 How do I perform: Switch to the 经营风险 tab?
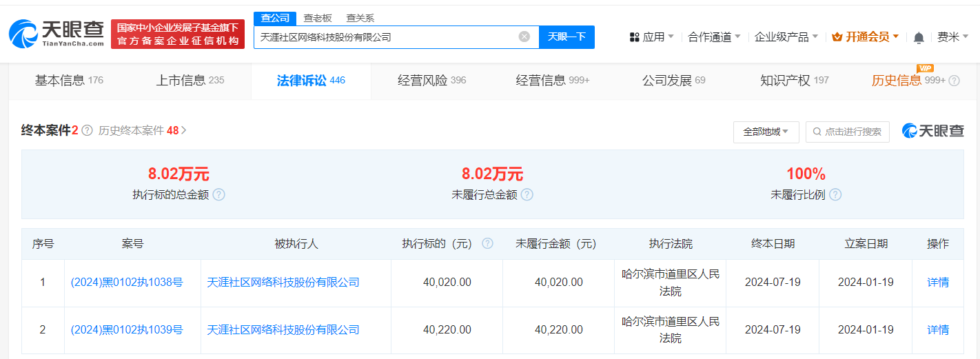click(x=431, y=81)
